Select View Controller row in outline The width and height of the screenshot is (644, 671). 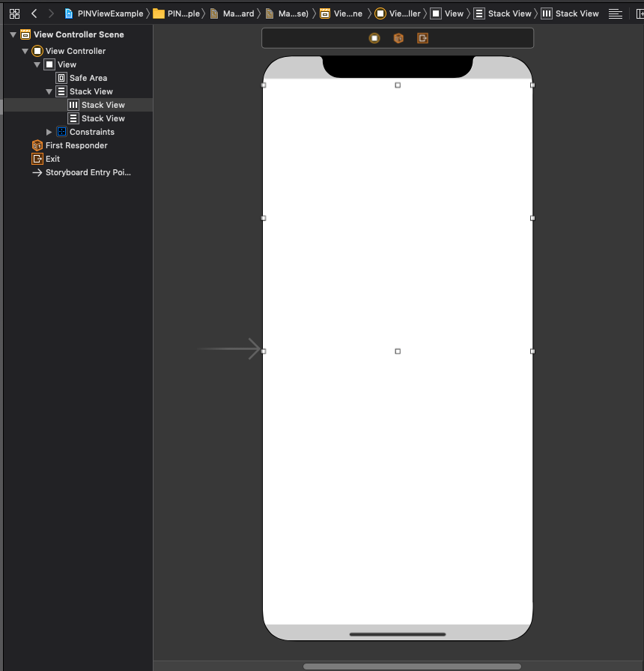(x=79, y=51)
